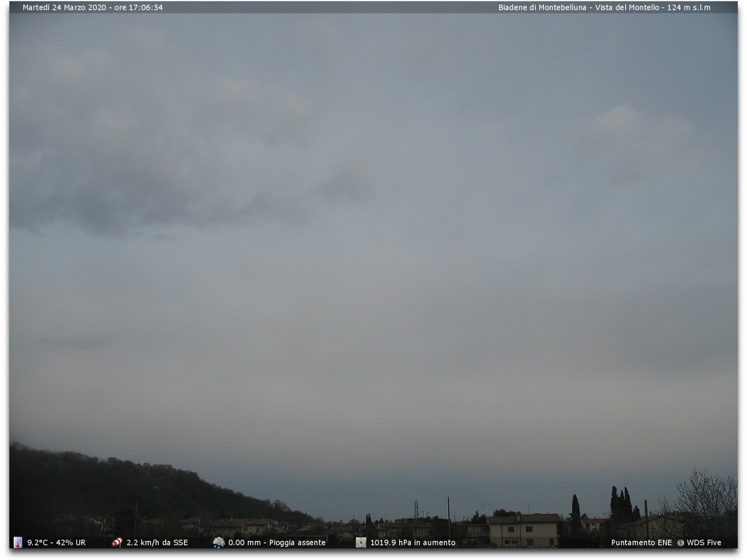Screen dimensions: 747x560
Task: Click the 'Puntamento ENE' camera direction text
Action: (x=641, y=543)
